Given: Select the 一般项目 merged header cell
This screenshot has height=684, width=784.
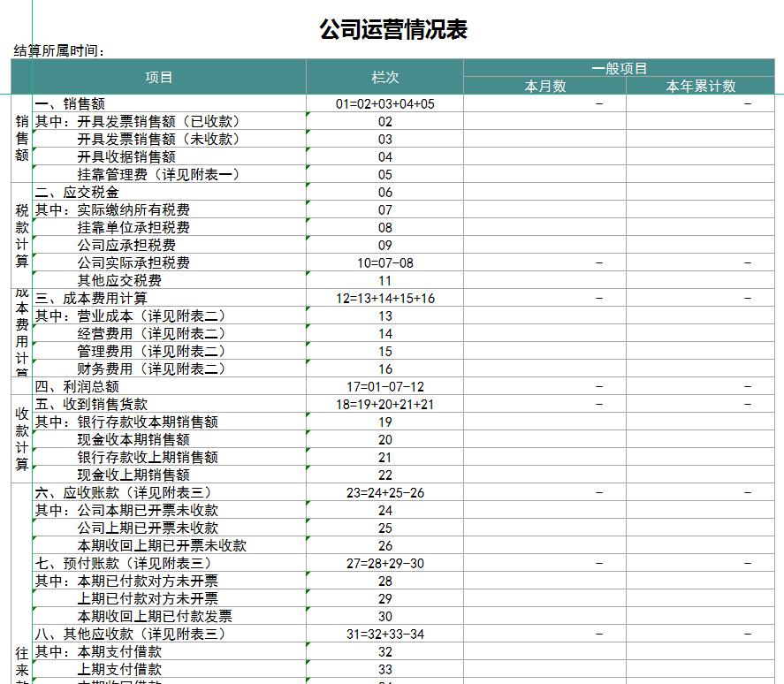Looking at the screenshot, I should click(x=620, y=65).
